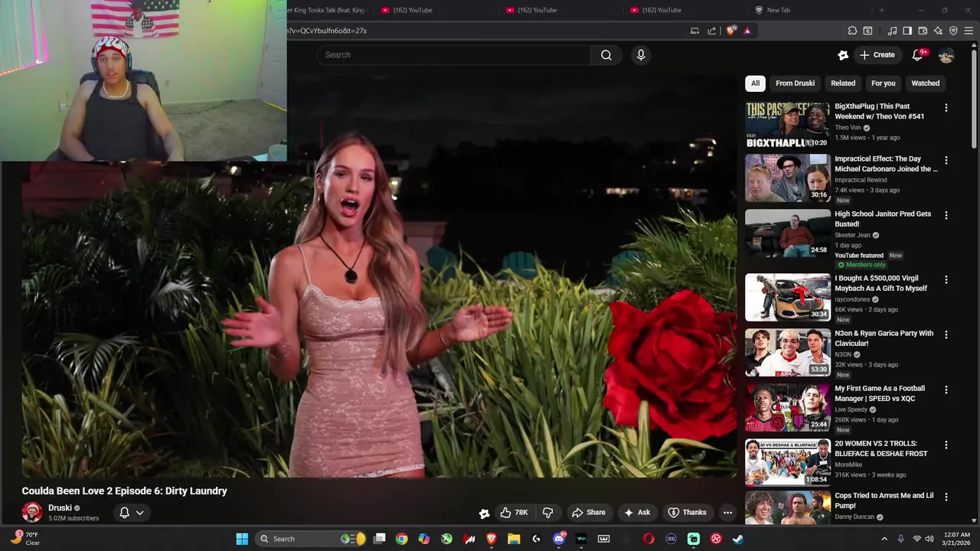The height and width of the screenshot is (551, 980).
Task: Click the share page icon in address bar
Action: click(712, 31)
